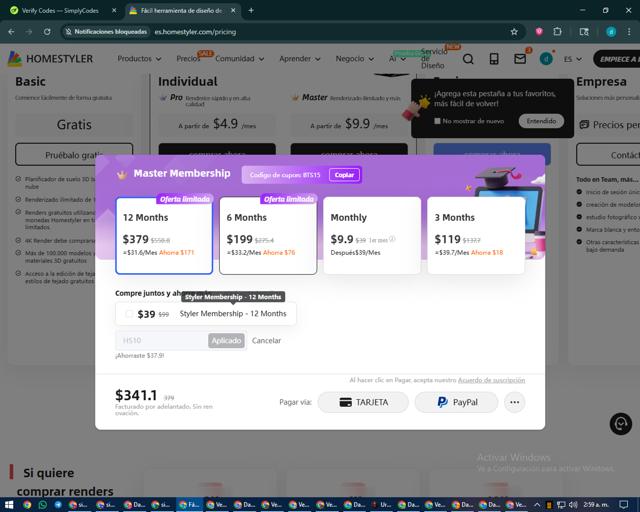This screenshot has width=640, height=512.
Task: Click the Entendido button in tooltip
Action: point(541,121)
